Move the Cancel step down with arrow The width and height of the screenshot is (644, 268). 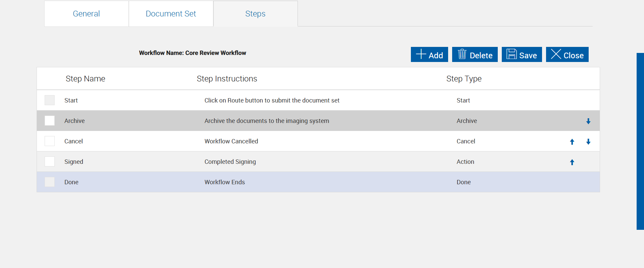pyautogui.click(x=588, y=142)
